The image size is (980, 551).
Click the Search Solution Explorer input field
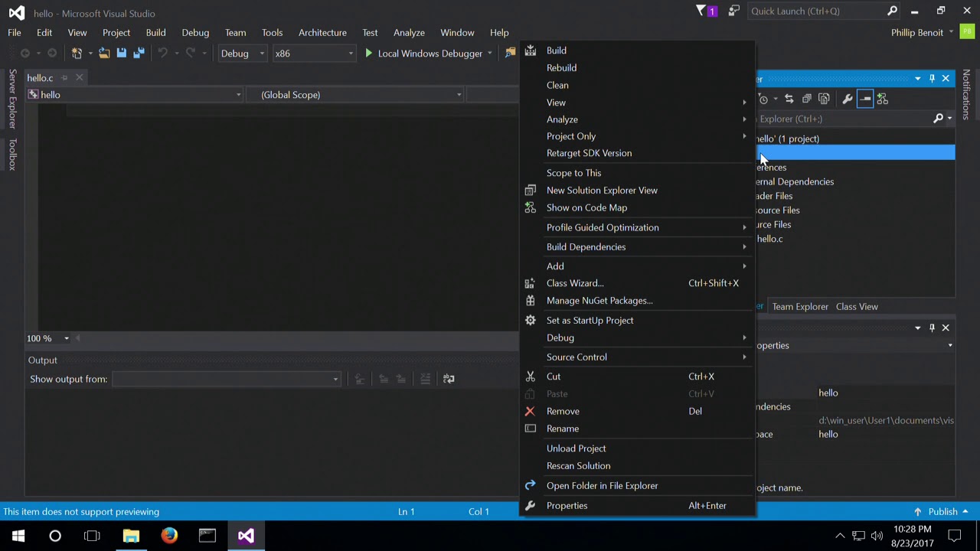point(842,119)
